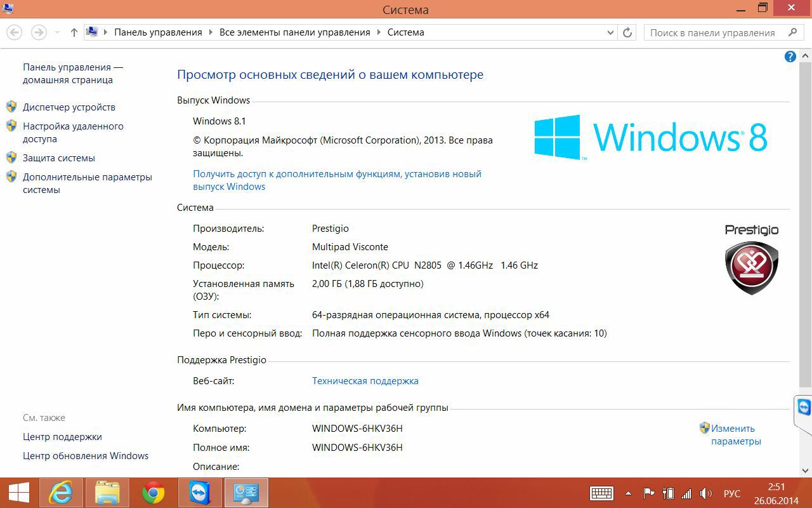The image size is (812, 508).
Task: Click the system icon in title bar
Action: pos(7,8)
